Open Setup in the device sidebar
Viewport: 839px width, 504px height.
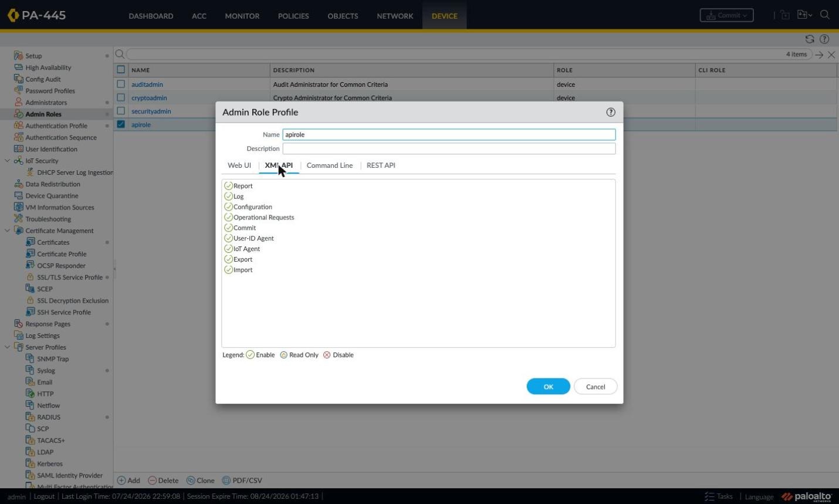click(x=33, y=56)
